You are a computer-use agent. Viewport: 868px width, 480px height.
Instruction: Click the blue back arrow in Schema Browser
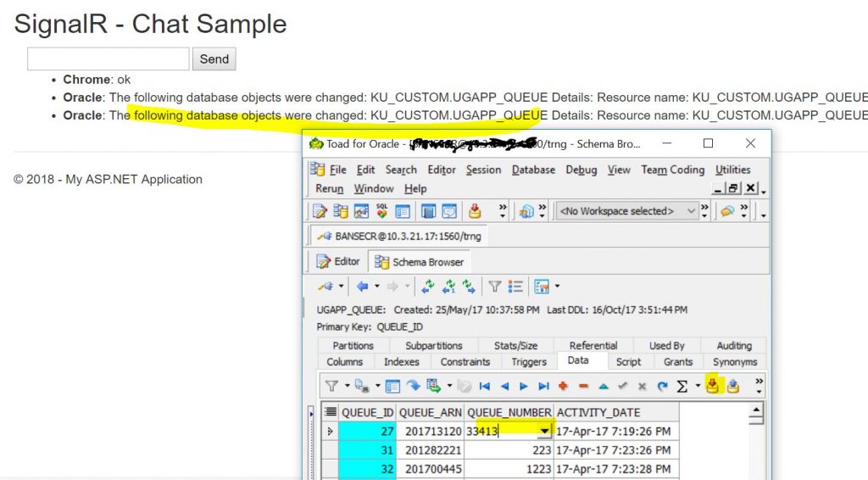point(362,287)
